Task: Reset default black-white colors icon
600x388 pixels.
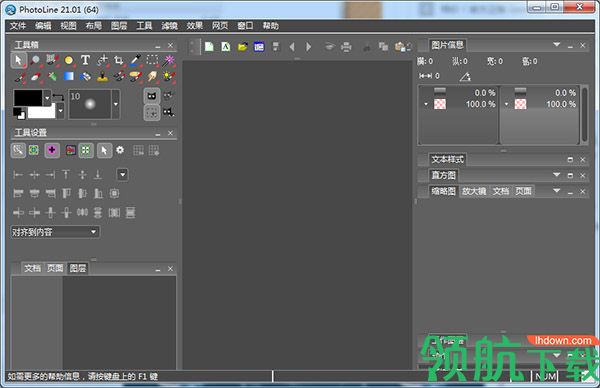Action: tap(19, 114)
